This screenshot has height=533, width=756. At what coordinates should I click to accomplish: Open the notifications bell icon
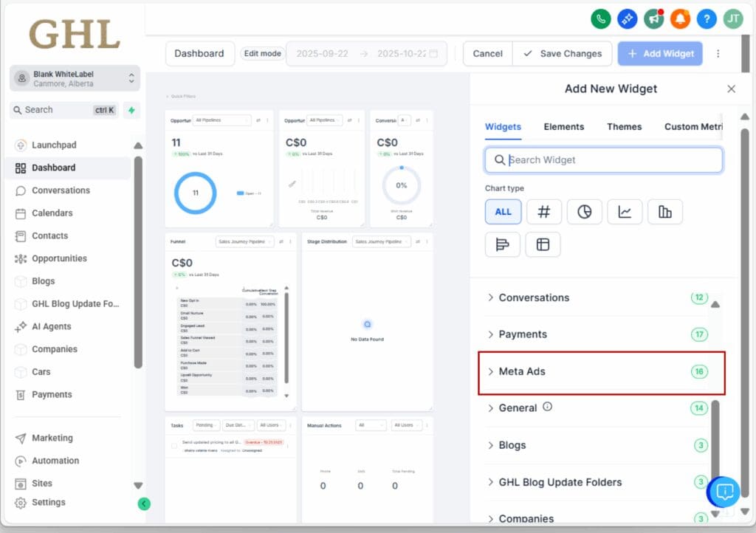pyautogui.click(x=680, y=19)
